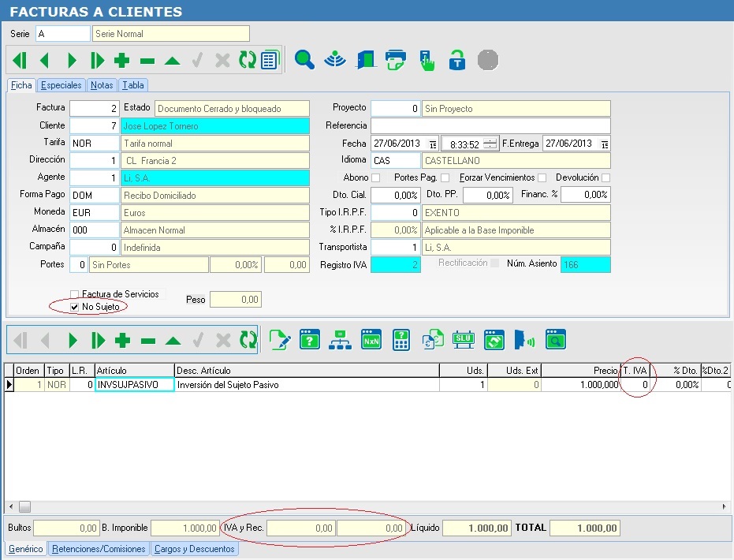Add new invoice with top green plus
Viewport: 734px width, 560px height.
[x=121, y=61]
